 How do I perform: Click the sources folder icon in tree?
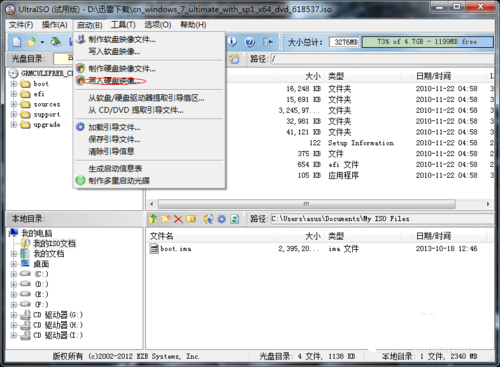click(x=25, y=104)
